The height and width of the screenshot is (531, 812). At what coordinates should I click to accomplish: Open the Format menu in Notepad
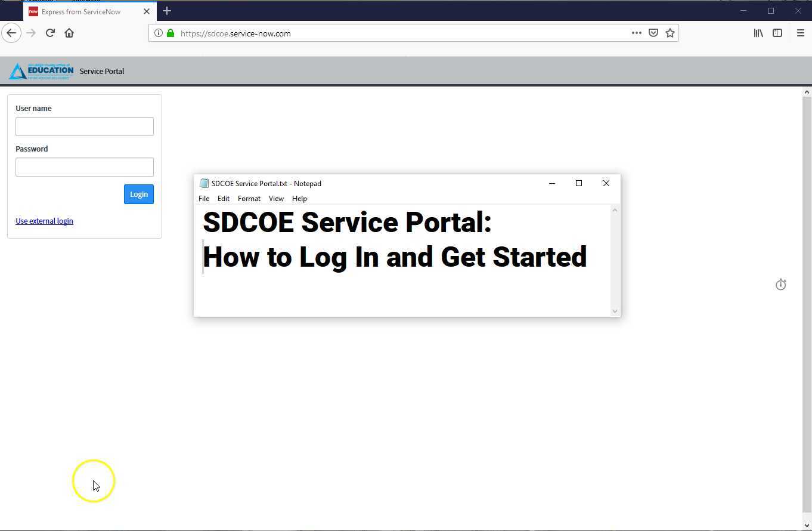pos(249,199)
